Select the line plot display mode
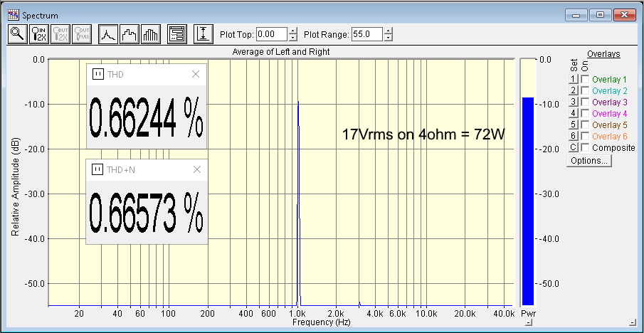The width and height of the screenshot is (644, 333). pos(107,33)
